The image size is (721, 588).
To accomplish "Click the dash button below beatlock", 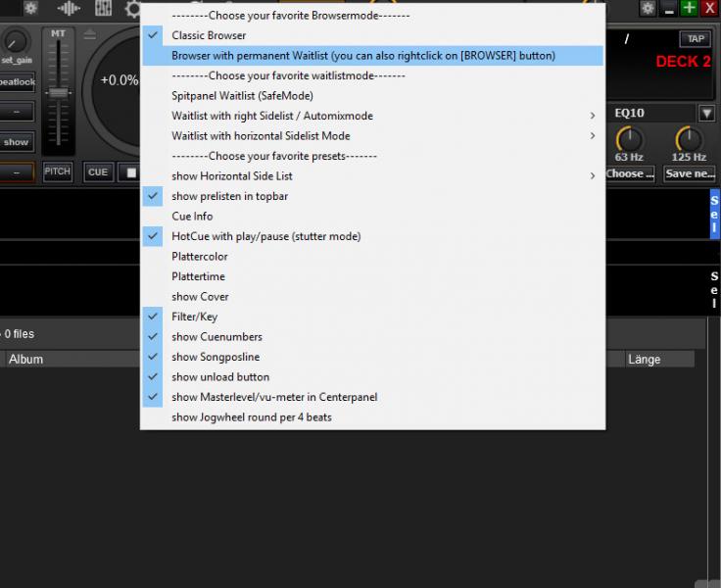I will click(x=17, y=112).
